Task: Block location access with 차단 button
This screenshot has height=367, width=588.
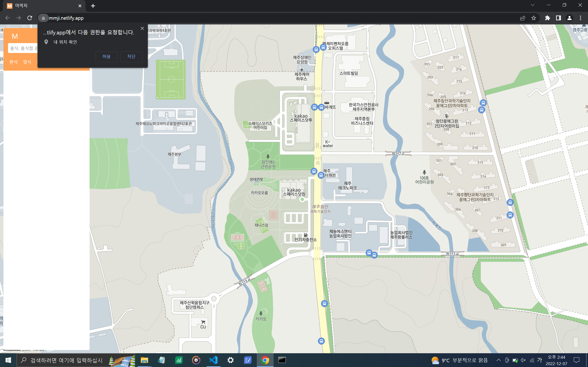Action: (131, 57)
